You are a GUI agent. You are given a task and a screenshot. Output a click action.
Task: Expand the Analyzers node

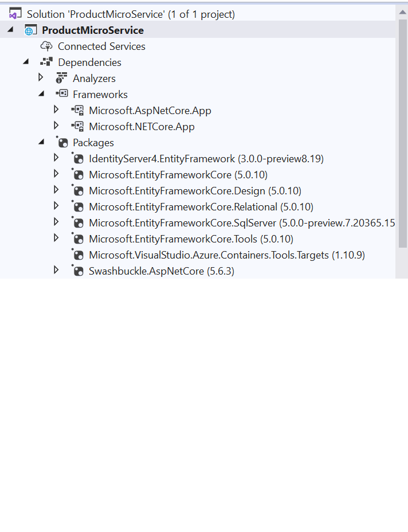coord(40,78)
